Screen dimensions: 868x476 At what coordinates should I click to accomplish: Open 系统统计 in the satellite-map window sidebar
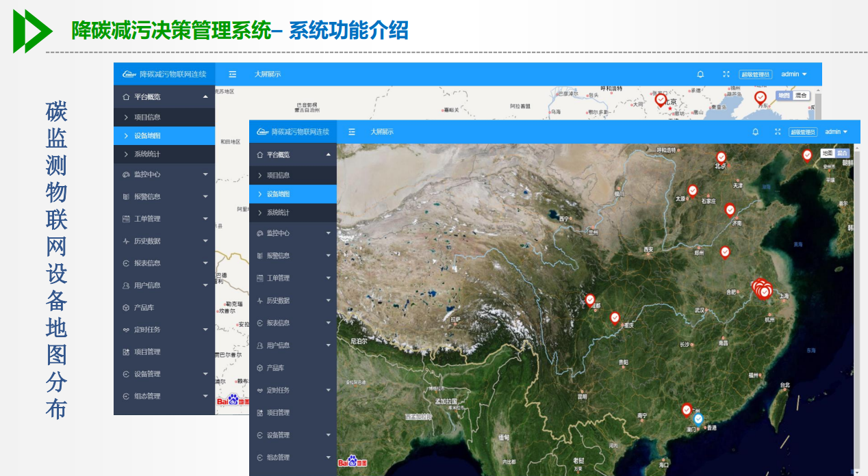coord(293,213)
